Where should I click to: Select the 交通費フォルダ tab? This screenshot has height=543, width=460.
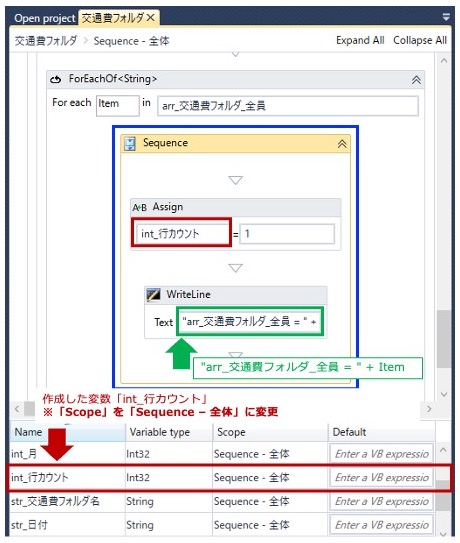113,18
